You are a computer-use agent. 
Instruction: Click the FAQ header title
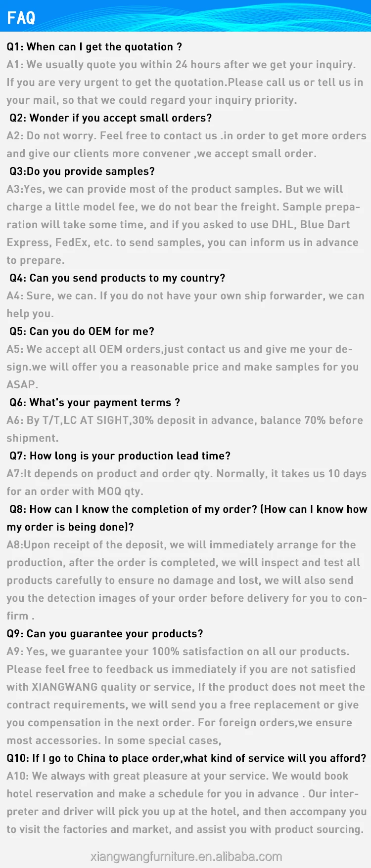tap(21, 18)
